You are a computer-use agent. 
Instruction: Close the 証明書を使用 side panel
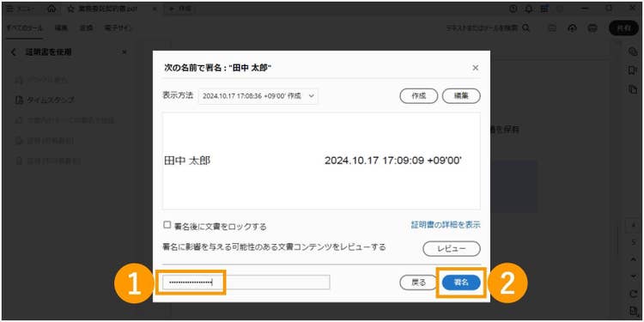[125, 52]
